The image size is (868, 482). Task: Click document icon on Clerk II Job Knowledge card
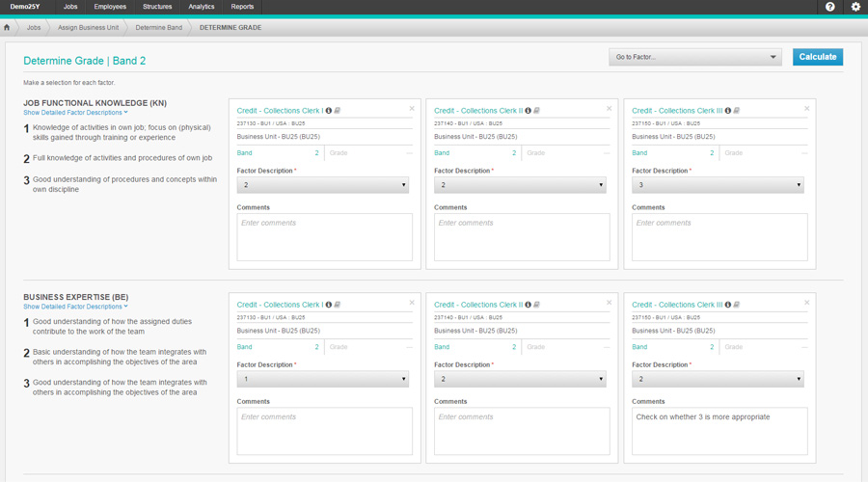click(x=535, y=111)
